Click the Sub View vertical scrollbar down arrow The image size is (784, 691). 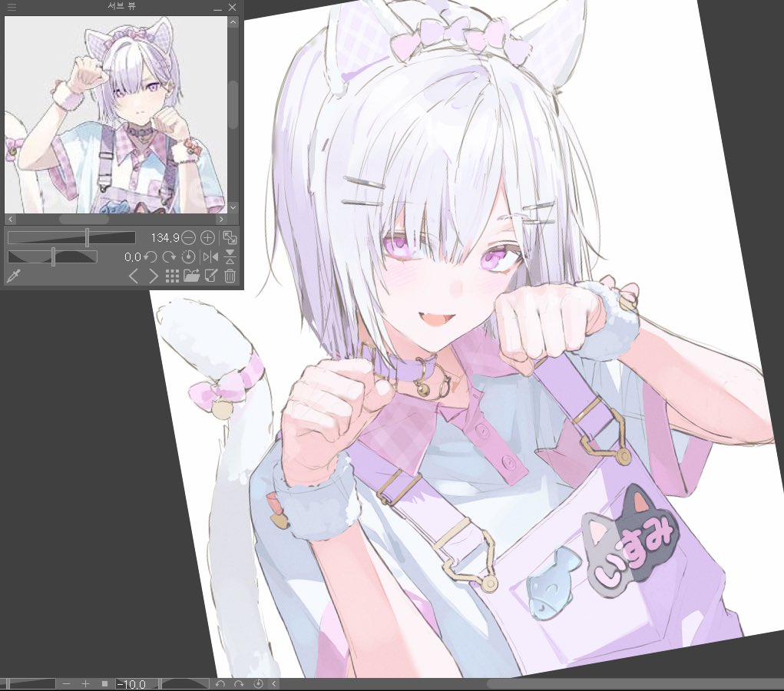(233, 207)
